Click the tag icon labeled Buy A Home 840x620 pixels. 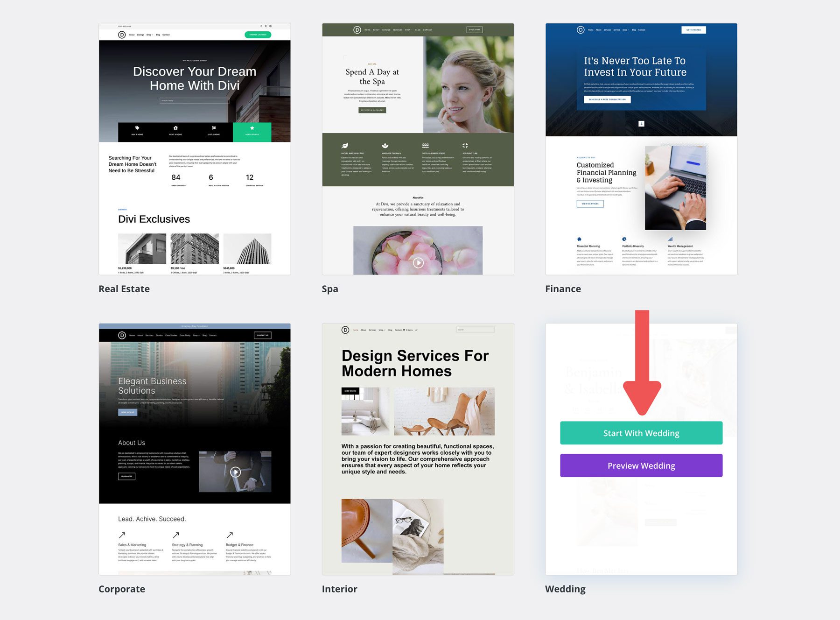[x=137, y=128]
